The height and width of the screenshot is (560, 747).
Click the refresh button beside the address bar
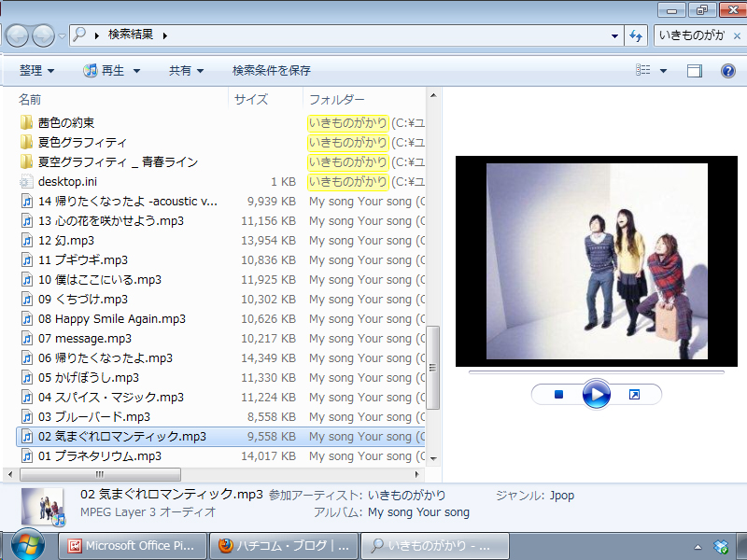click(x=636, y=35)
